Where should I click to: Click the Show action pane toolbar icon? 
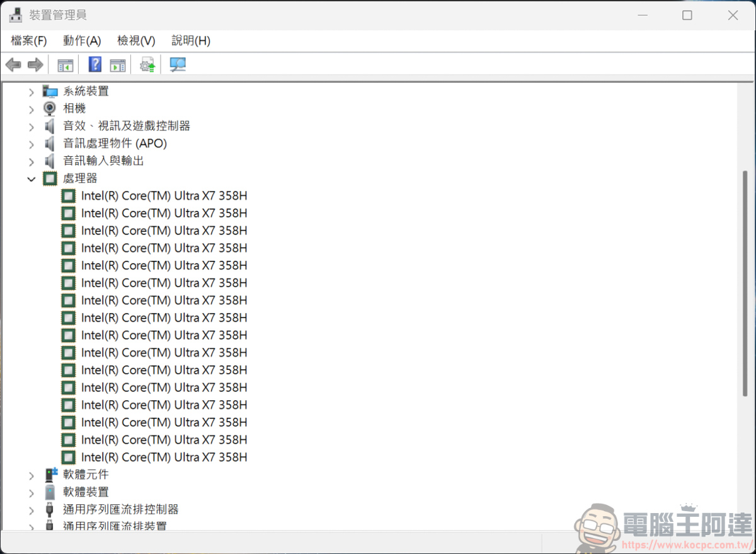[x=117, y=64]
